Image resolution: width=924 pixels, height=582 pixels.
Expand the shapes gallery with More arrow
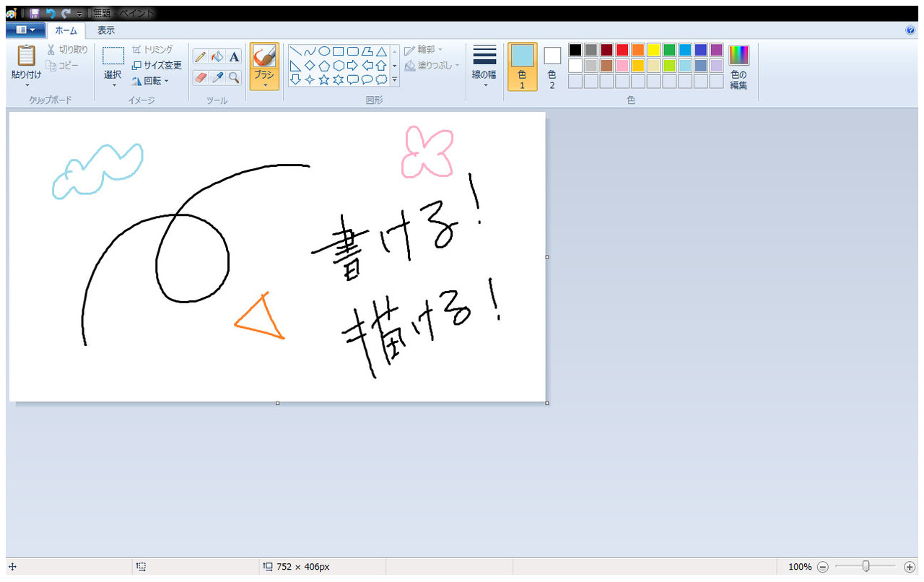[395, 80]
